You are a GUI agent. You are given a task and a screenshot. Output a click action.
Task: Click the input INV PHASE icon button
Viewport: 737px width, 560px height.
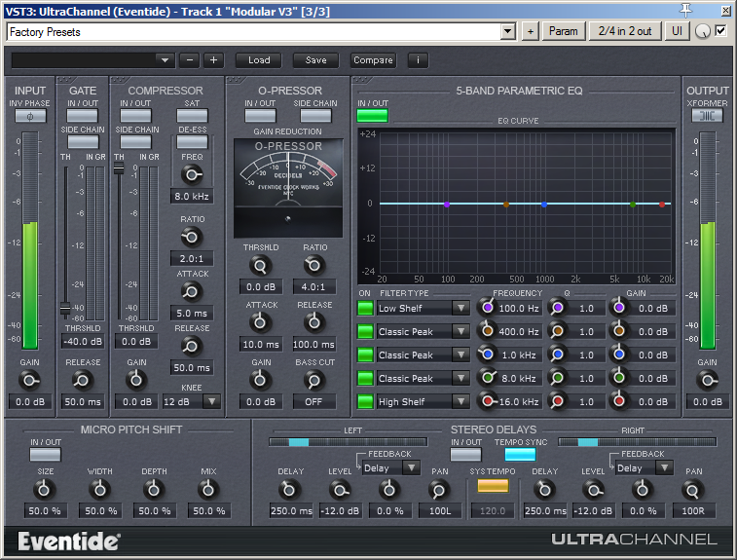(x=30, y=116)
